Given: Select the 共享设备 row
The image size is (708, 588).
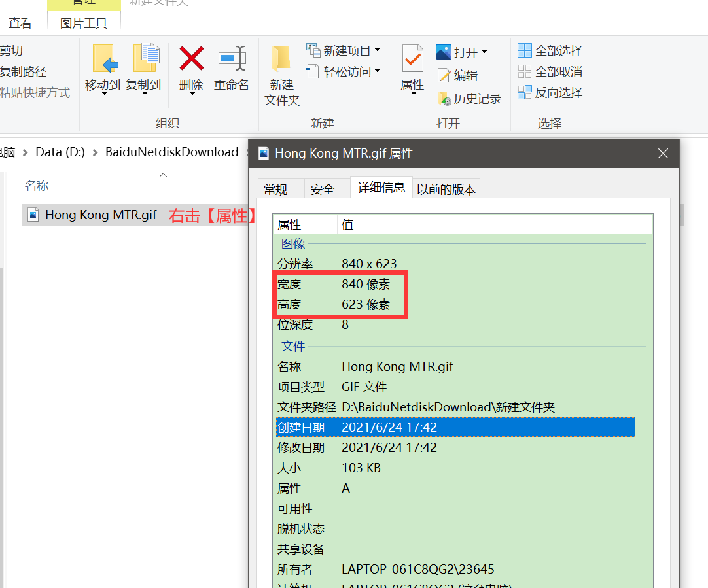Looking at the screenshot, I should click(455, 549).
